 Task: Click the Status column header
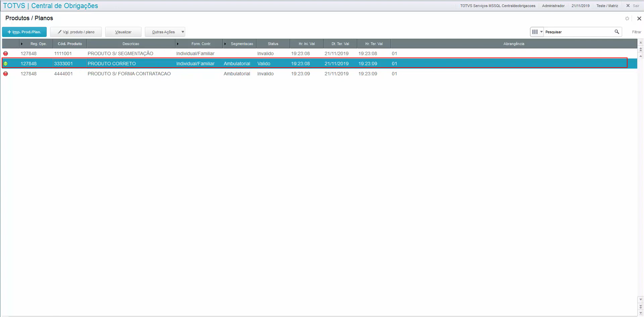click(x=273, y=44)
